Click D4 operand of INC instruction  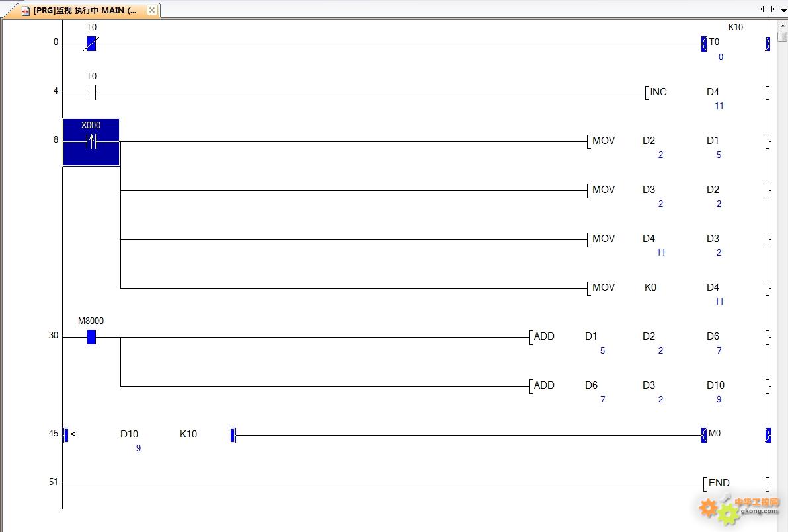713,92
